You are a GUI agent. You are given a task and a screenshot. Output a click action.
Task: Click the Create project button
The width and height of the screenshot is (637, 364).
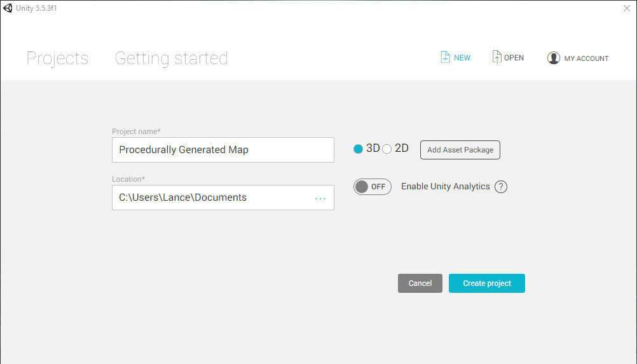click(x=487, y=283)
